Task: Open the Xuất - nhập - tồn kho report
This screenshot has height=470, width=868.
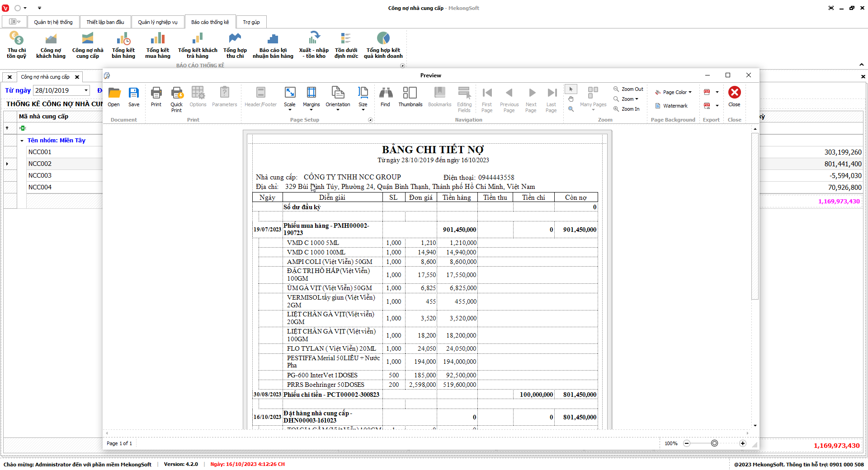Action: pyautogui.click(x=314, y=46)
